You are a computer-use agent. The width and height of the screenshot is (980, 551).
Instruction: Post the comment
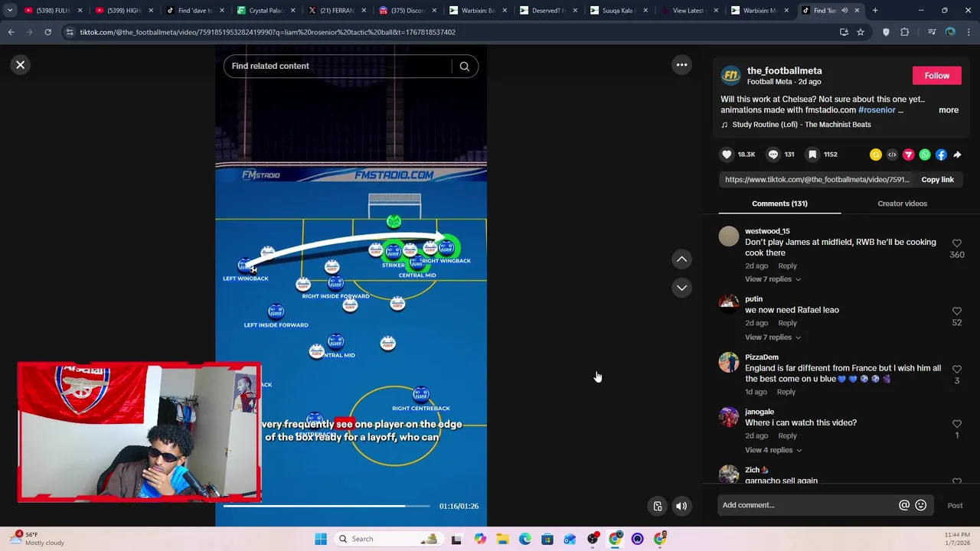(955, 506)
